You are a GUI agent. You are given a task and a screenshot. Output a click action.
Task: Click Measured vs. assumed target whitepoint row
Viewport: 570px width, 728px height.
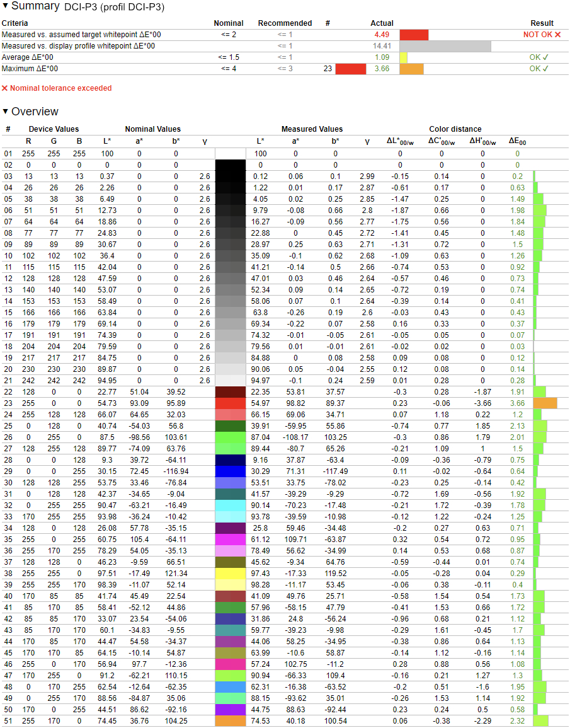pyautogui.click(x=285, y=35)
